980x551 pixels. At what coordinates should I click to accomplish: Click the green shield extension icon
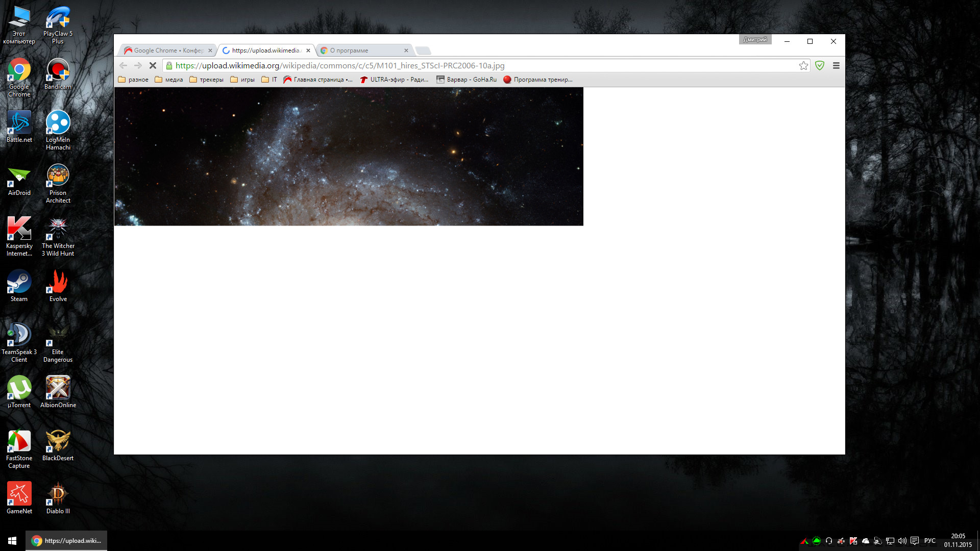(x=820, y=65)
